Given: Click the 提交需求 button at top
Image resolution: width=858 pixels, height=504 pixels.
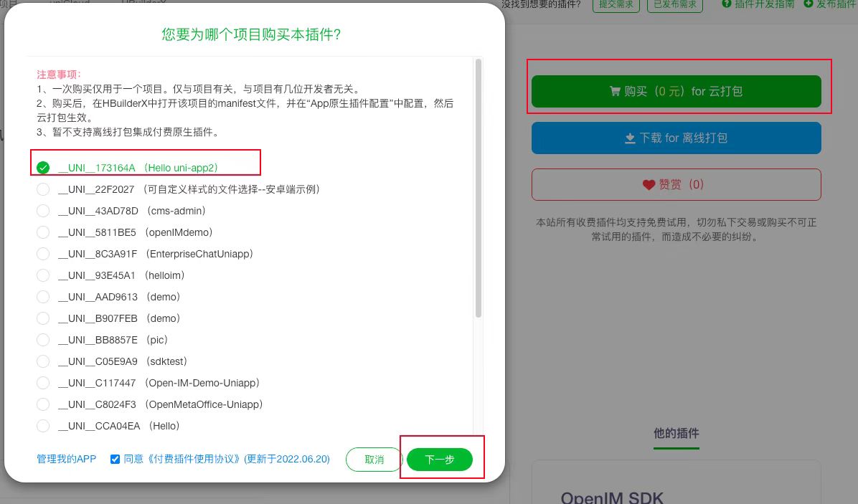Looking at the screenshot, I should 616,4.
